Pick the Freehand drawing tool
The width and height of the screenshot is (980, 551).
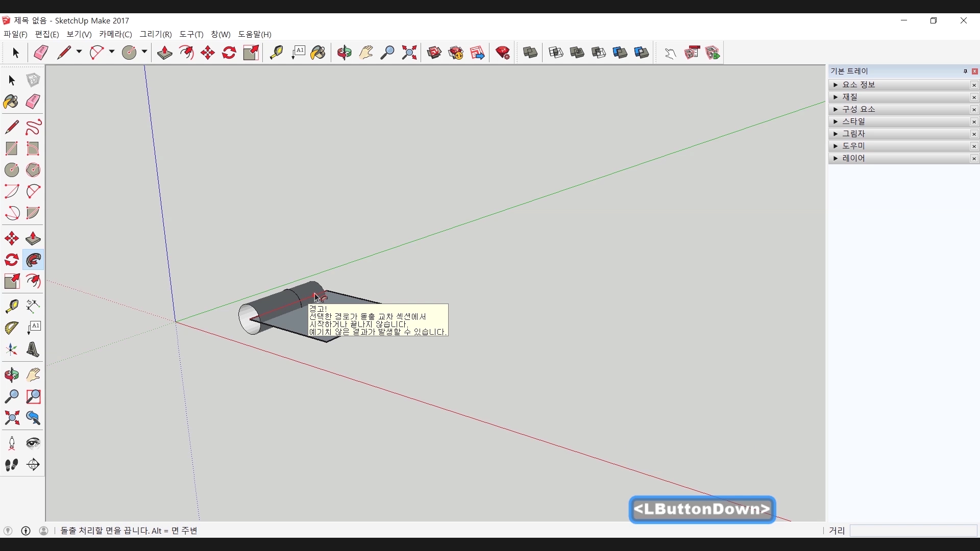33,127
